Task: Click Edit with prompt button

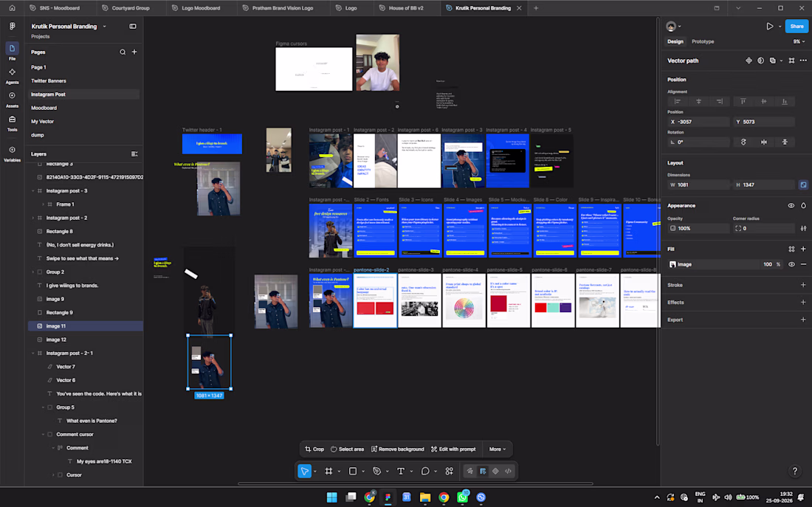Action: pos(453,449)
